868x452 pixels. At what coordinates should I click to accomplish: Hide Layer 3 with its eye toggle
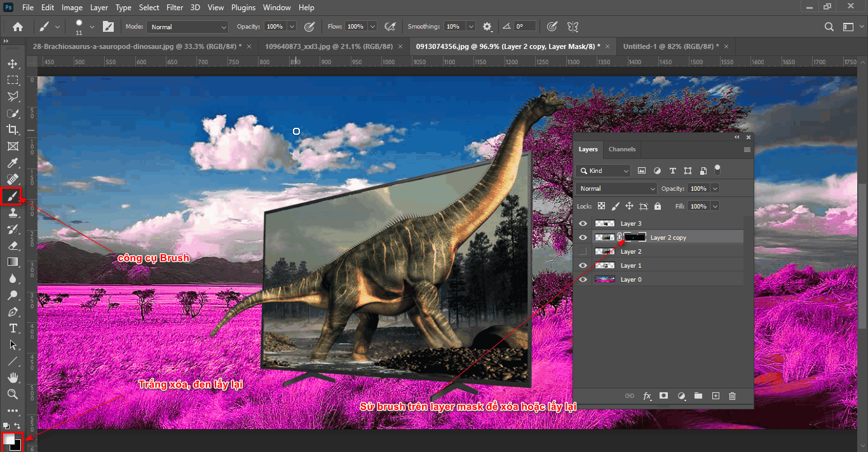[583, 223]
